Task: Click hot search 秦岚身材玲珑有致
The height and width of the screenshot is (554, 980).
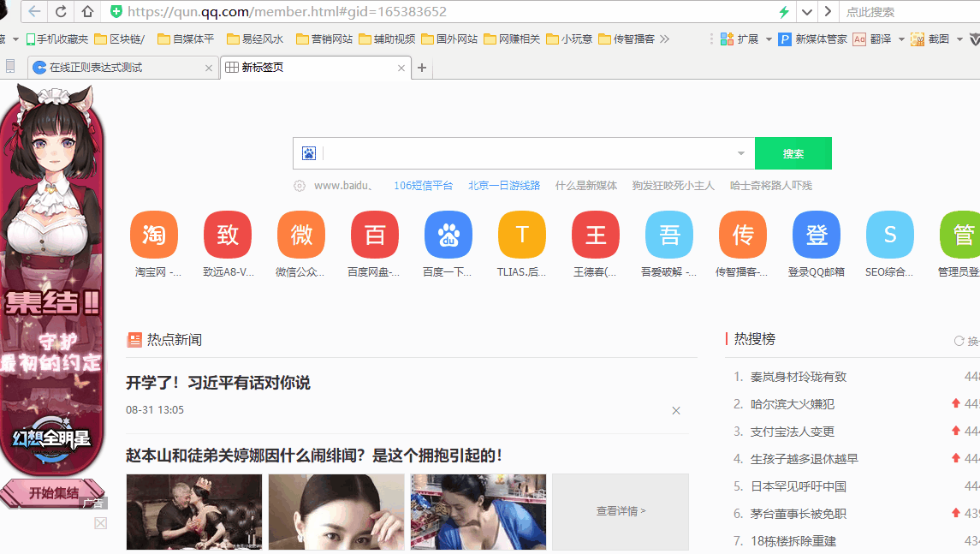Action: pos(799,377)
